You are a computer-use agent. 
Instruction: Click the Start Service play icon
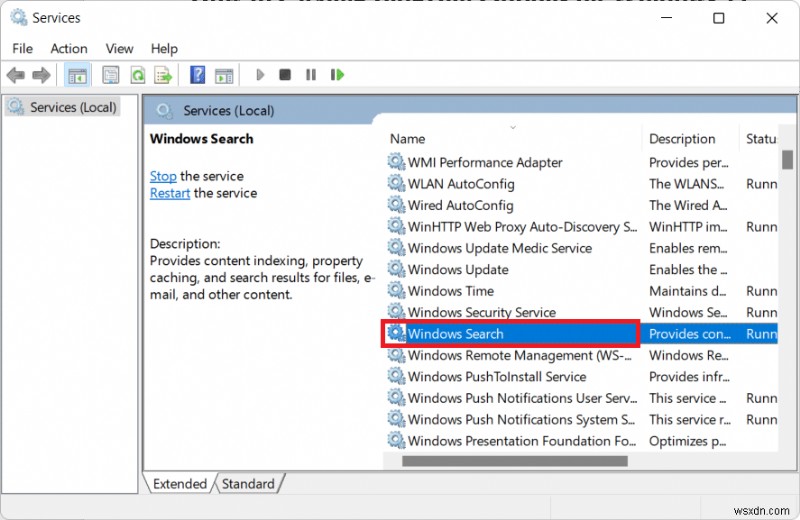pos(260,75)
